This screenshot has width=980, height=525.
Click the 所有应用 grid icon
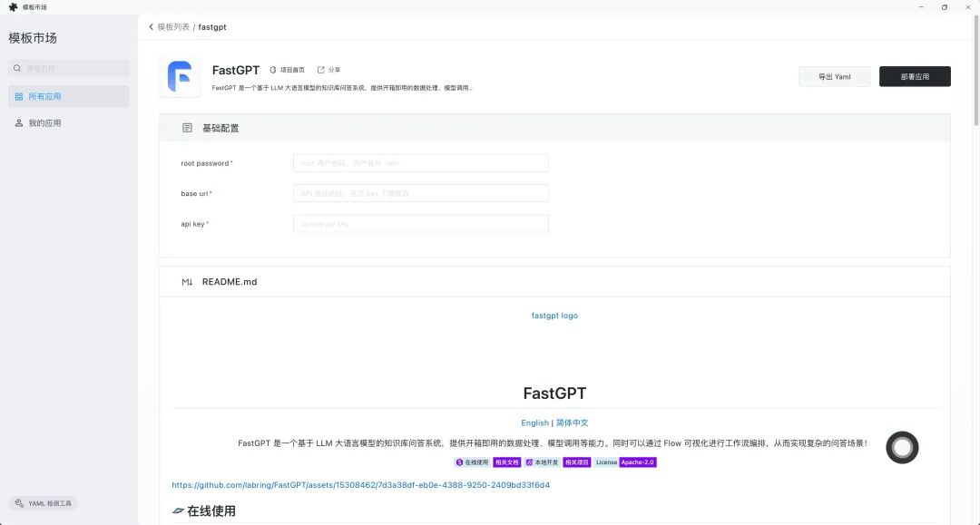pos(19,97)
